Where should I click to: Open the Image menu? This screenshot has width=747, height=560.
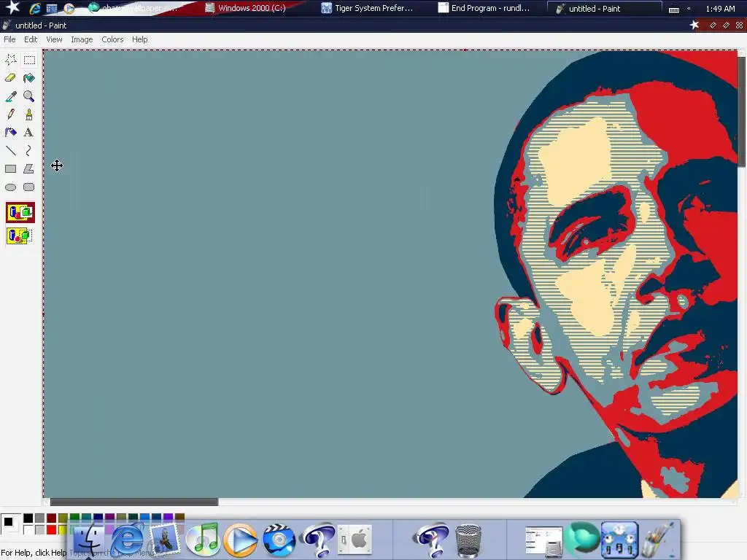(x=82, y=39)
